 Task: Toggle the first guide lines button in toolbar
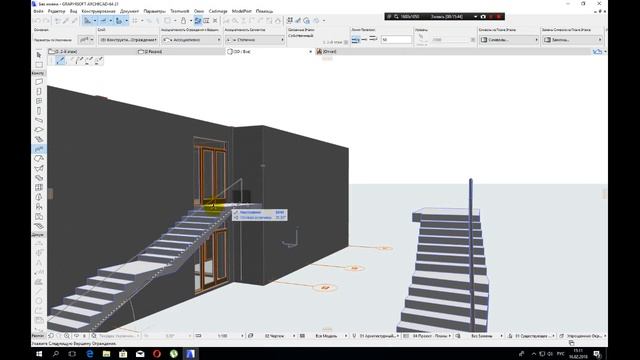[87, 21]
